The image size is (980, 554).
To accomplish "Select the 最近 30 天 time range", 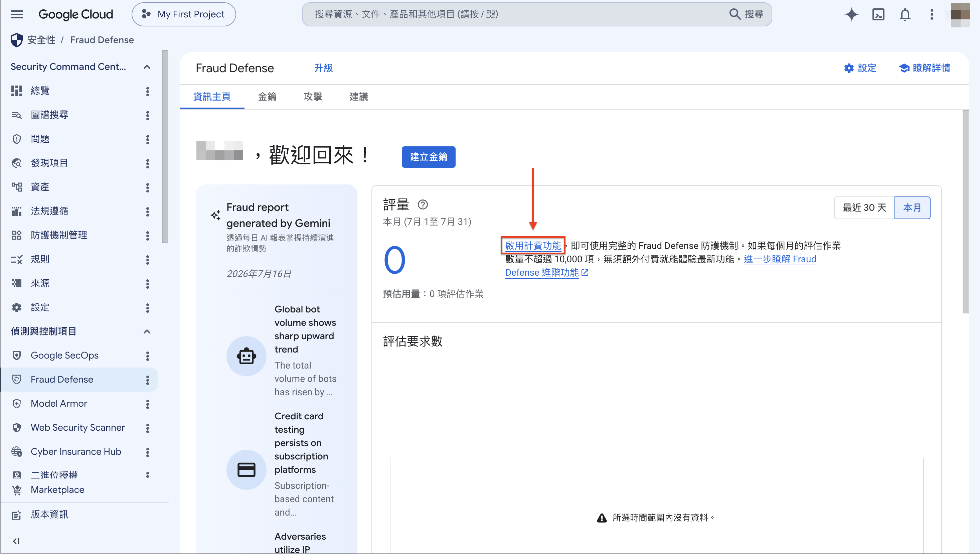I will pyautogui.click(x=864, y=208).
